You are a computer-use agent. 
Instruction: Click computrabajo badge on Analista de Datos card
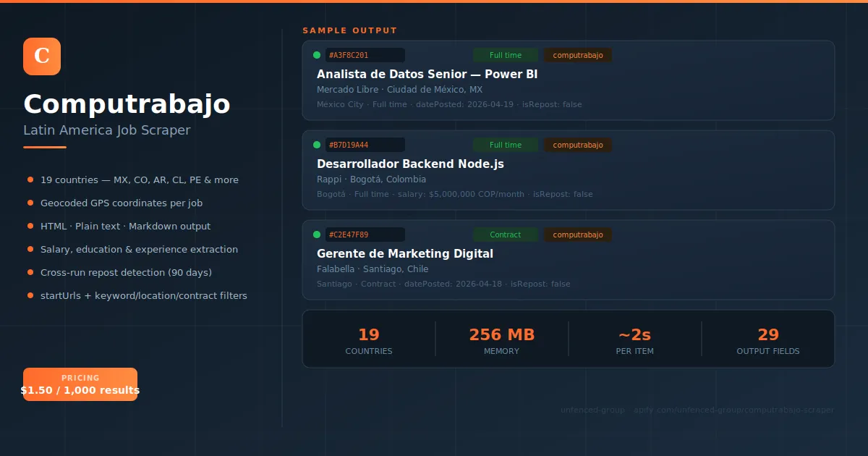click(x=578, y=55)
